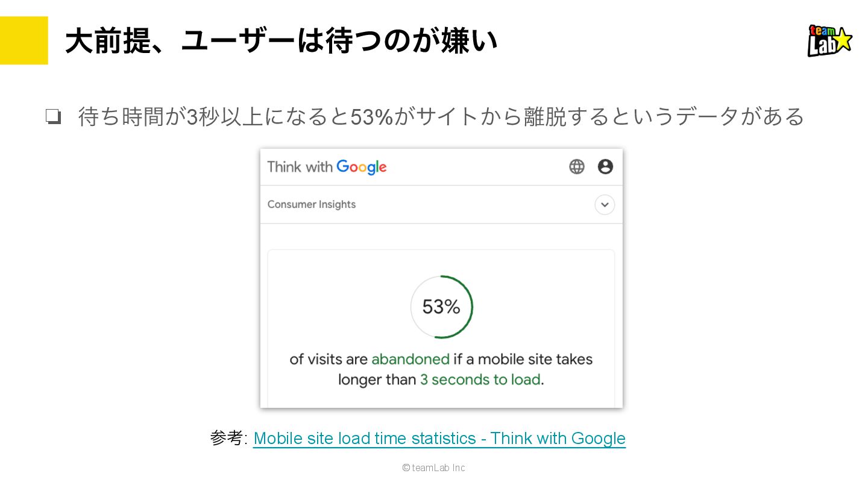Click the yellow square beside title
This screenshot has height=488, width=868.
24,40
